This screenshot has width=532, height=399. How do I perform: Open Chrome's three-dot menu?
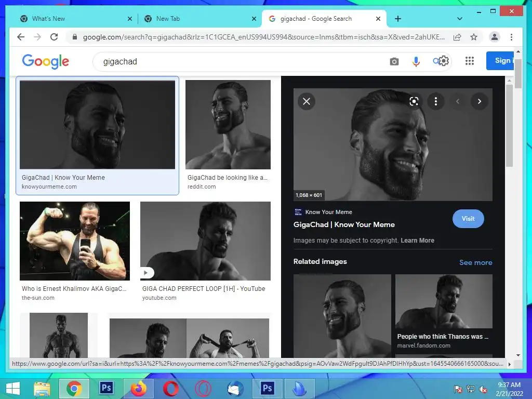point(511,37)
